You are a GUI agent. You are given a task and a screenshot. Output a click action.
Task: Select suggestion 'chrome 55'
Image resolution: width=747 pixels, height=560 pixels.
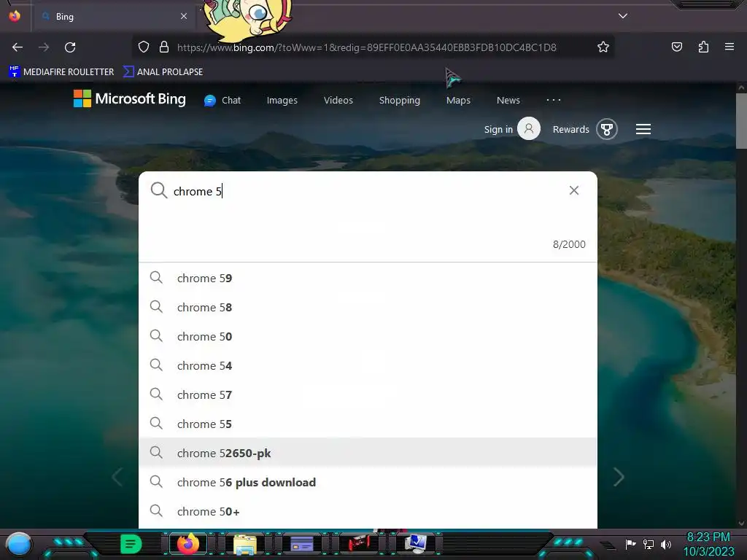368,424
